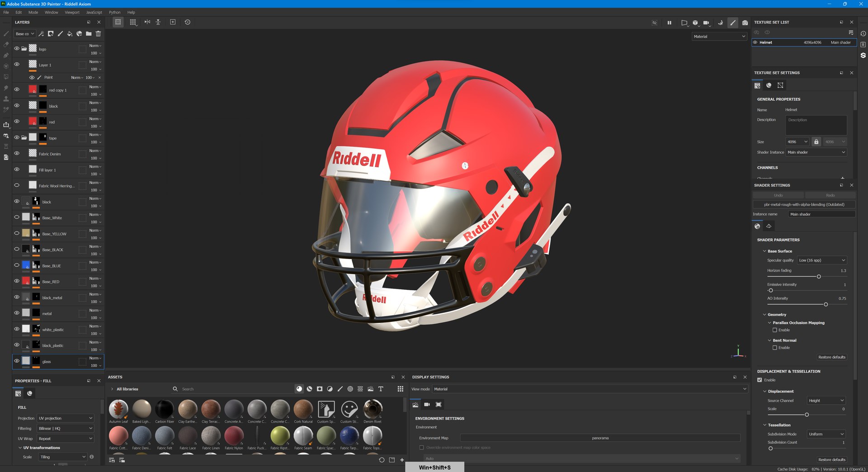Delete layer using the trash icon
Viewport: 868px width, 472px height.
(98, 34)
